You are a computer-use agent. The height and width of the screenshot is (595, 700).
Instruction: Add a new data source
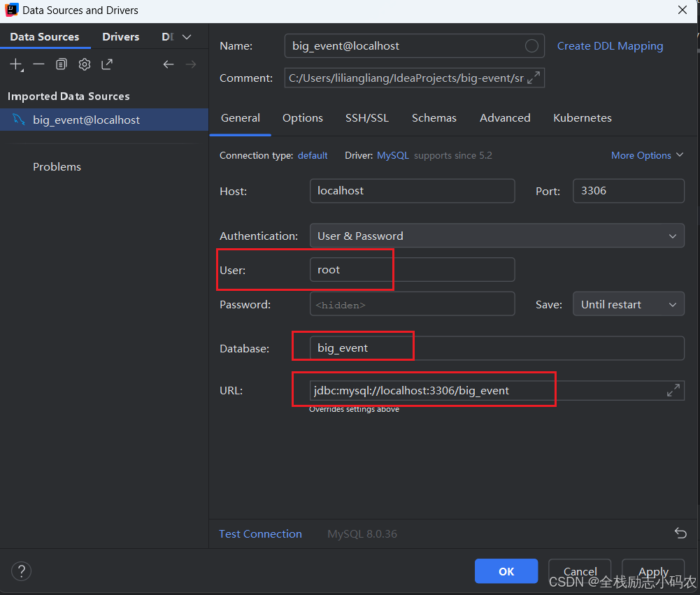click(x=15, y=64)
